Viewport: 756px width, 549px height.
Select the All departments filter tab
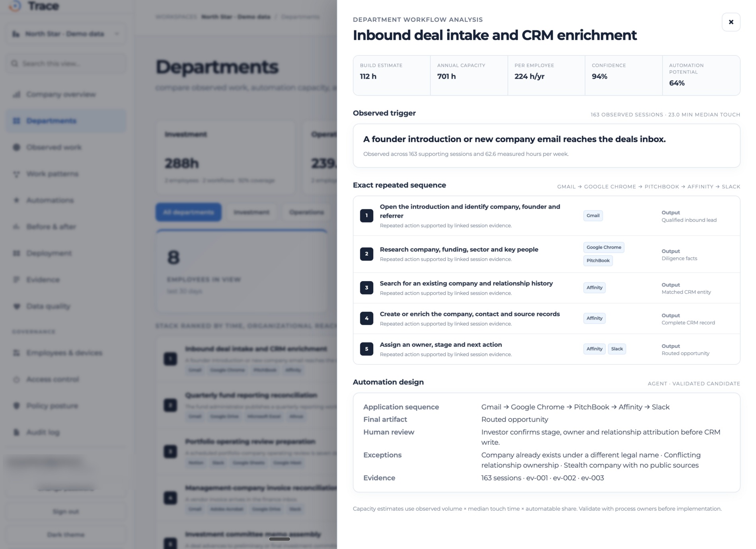(188, 212)
